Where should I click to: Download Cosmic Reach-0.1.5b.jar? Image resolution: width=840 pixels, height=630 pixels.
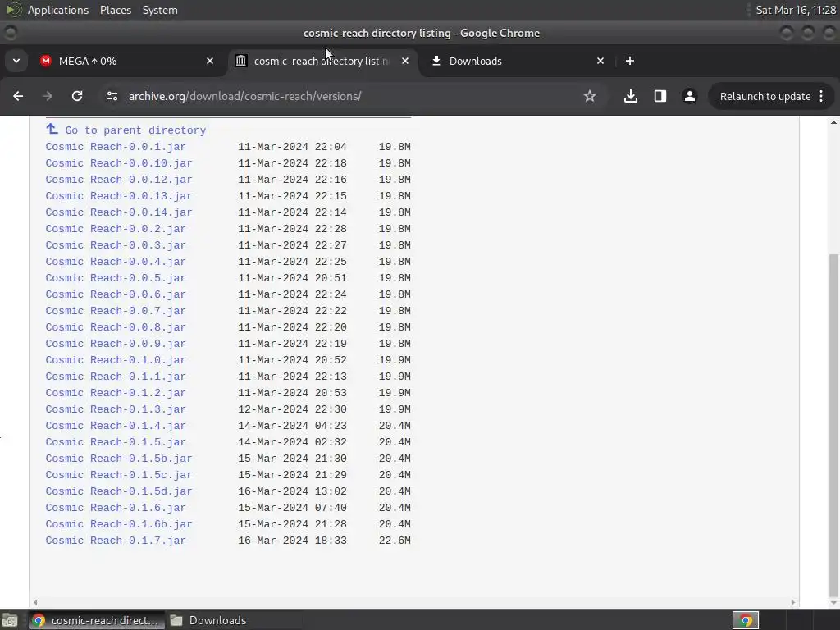coord(119,459)
